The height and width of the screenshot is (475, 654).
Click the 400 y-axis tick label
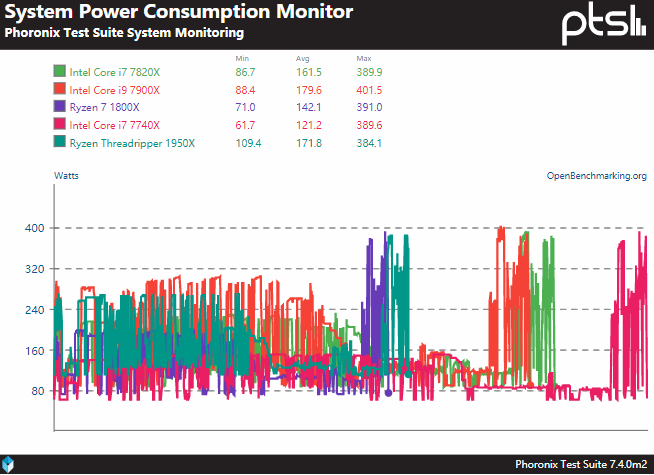[x=35, y=228]
